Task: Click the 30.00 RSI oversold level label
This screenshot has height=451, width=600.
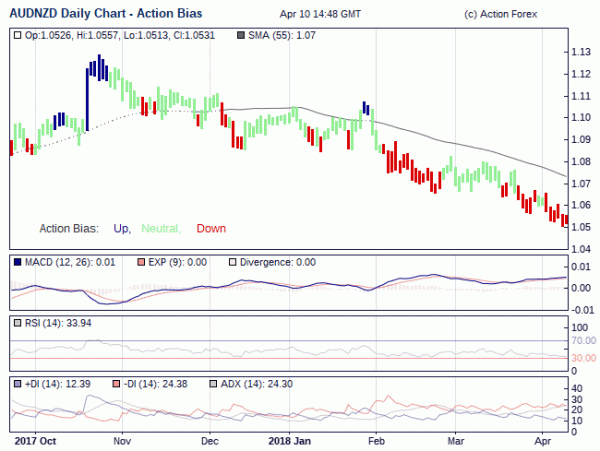Action: [584, 358]
